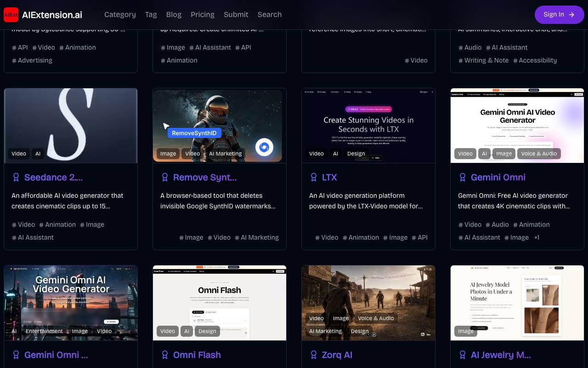588x368 pixels.
Task: Open the LTX card title
Action: pos(329,177)
